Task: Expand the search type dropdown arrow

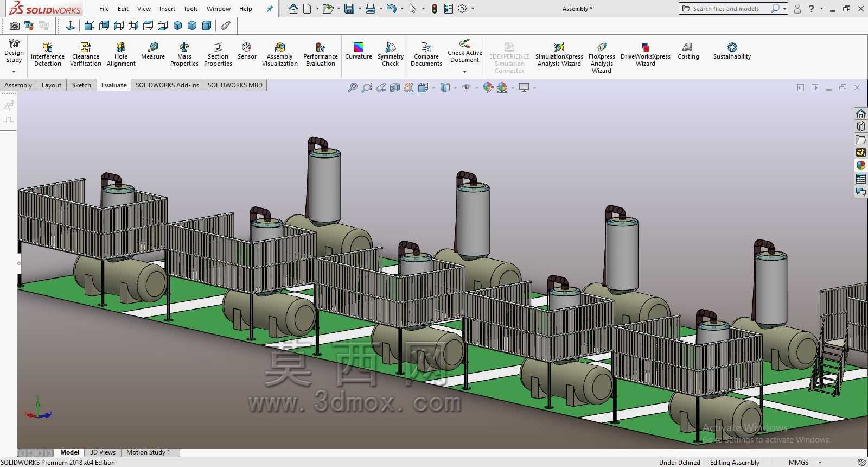Action: tap(784, 9)
